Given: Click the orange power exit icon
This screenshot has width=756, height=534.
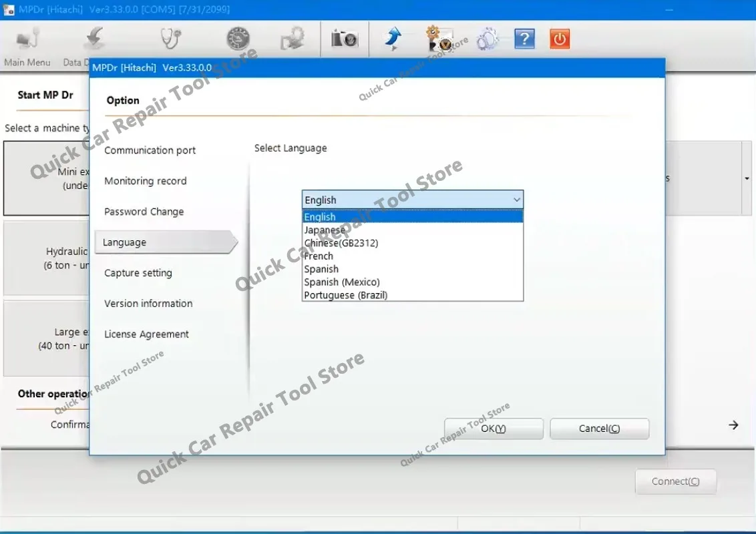Looking at the screenshot, I should coord(560,39).
